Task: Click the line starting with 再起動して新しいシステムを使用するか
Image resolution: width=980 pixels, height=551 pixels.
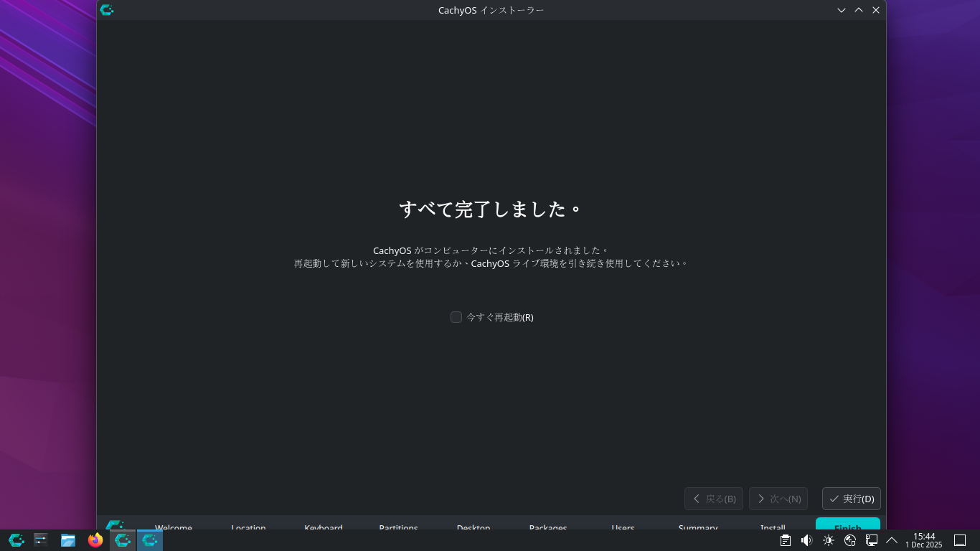Action: 491,263
